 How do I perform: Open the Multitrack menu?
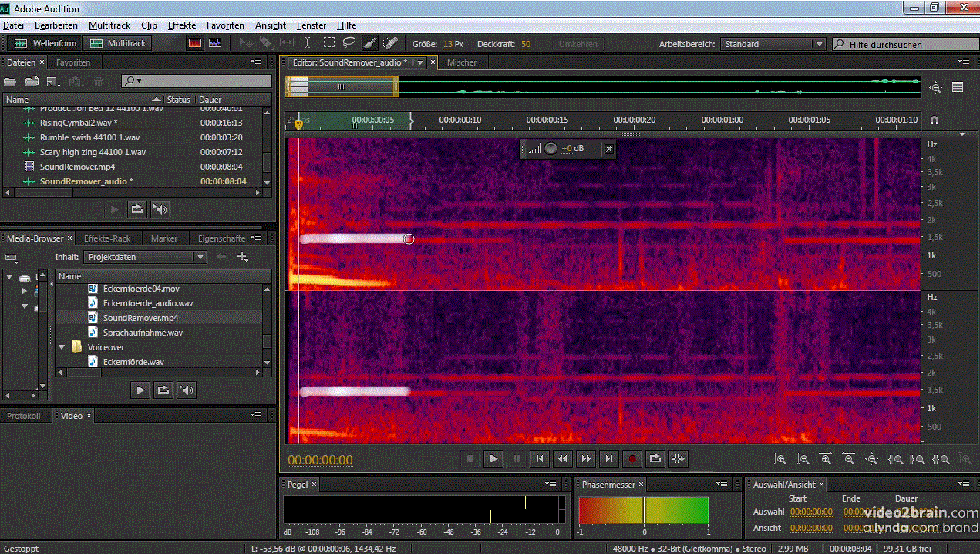109,25
